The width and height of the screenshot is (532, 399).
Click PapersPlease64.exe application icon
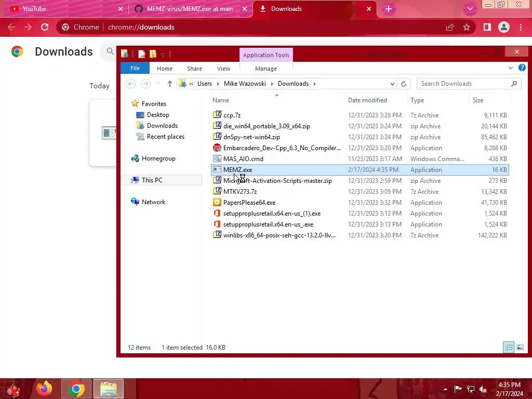pos(217,202)
